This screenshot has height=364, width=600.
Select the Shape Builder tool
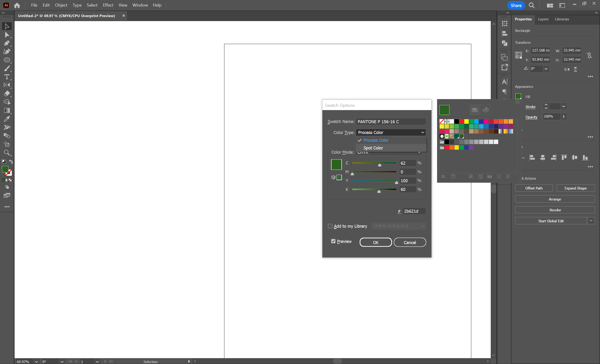pos(7,102)
